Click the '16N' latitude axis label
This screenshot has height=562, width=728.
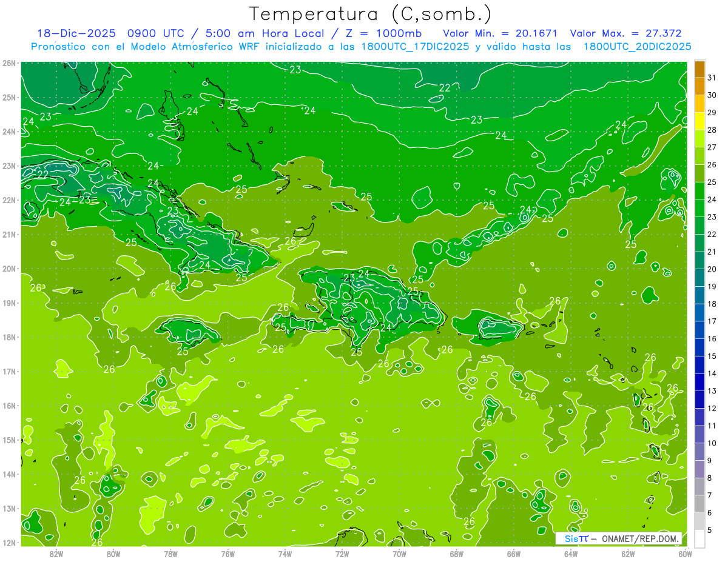click(x=9, y=406)
